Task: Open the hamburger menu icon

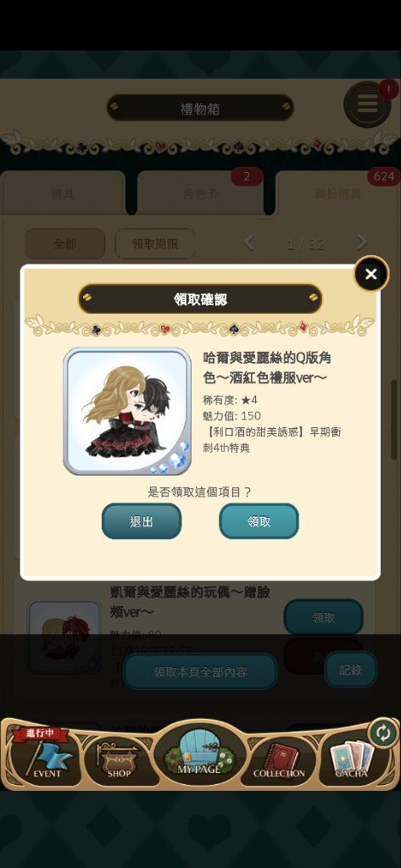Action: tap(367, 104)
